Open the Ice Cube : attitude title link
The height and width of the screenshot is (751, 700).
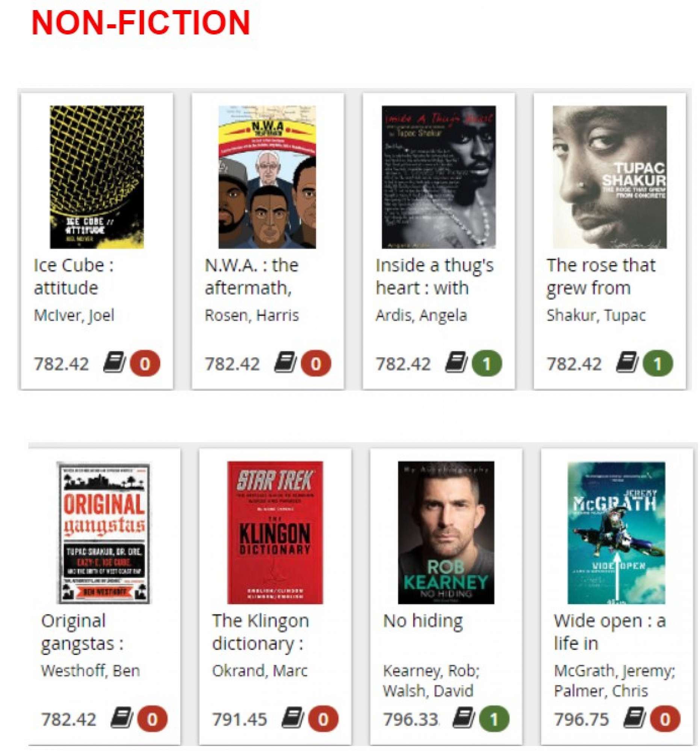point(74,276)
